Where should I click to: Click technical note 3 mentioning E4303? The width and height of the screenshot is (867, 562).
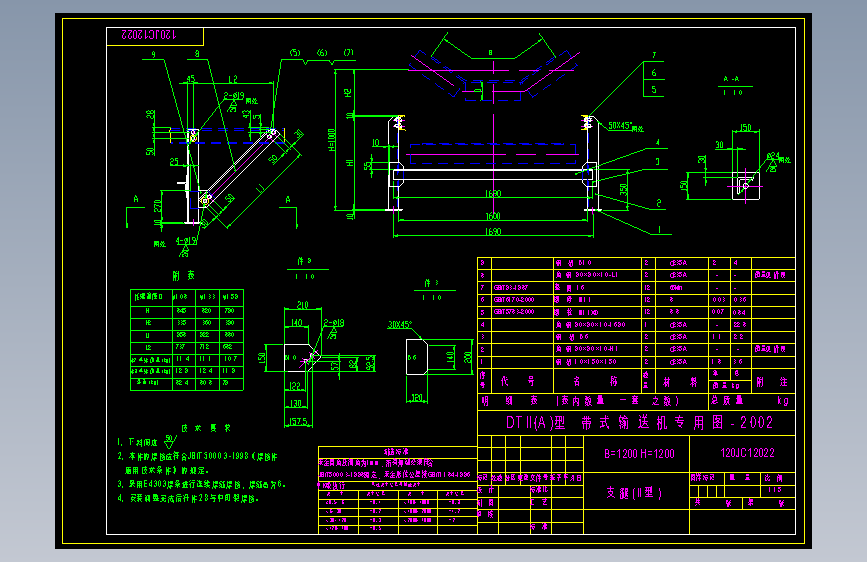click(201, 484)
